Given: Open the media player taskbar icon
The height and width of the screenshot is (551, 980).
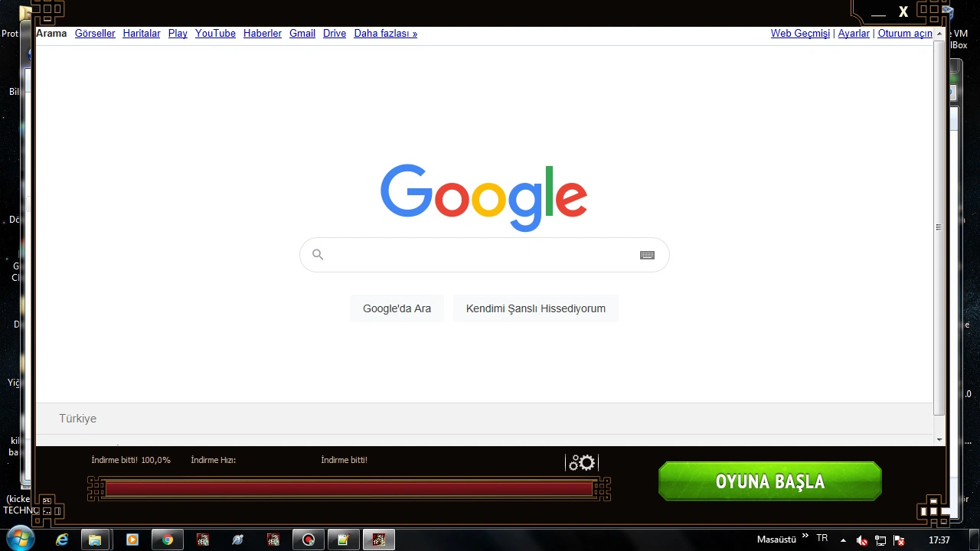Looking at the screenshot, I should point(132,540).
